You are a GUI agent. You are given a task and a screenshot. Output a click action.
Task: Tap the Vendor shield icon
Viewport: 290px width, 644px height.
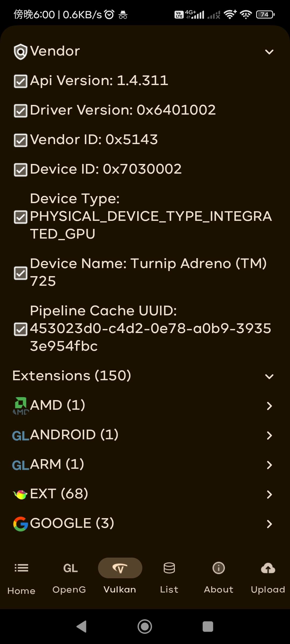[20, 52]
